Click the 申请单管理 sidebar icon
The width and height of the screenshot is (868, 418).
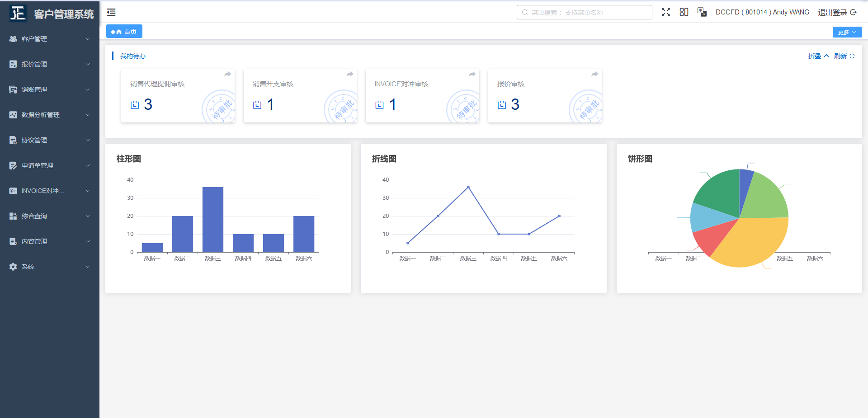tap(13, 165)
